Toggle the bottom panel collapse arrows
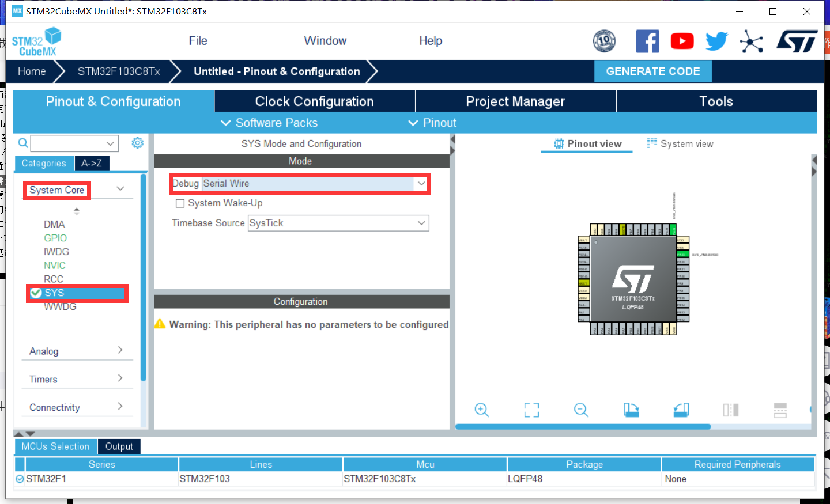Image resolution: width=830 pixels, height=504 pixels. tap(25, 434)
